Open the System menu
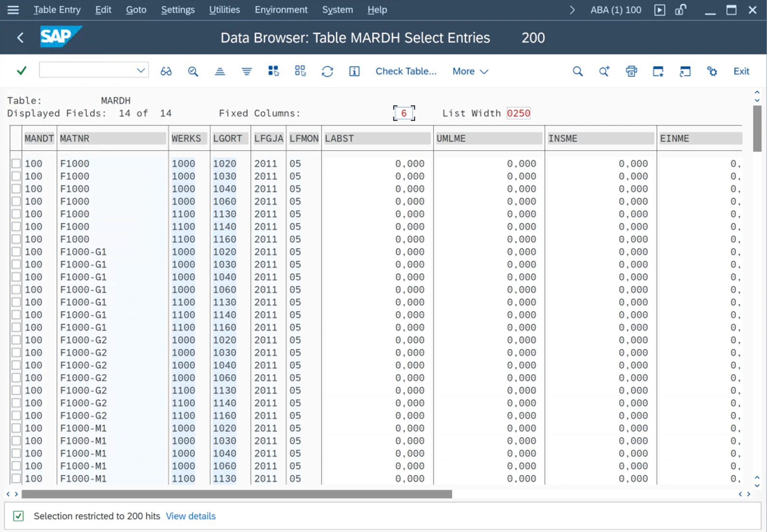The image size is (767, 532). [337, 10]
